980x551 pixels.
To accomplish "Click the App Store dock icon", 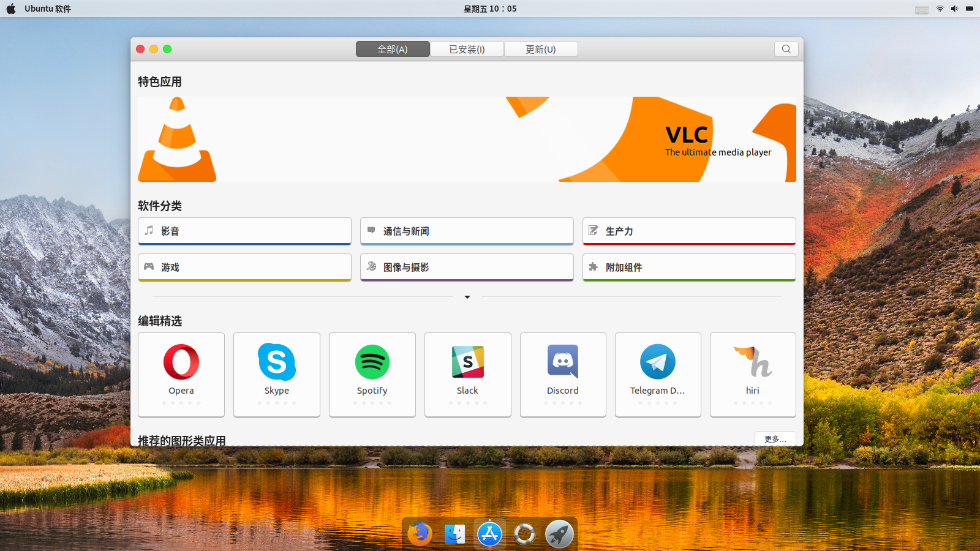I will (x=490, y=534).
